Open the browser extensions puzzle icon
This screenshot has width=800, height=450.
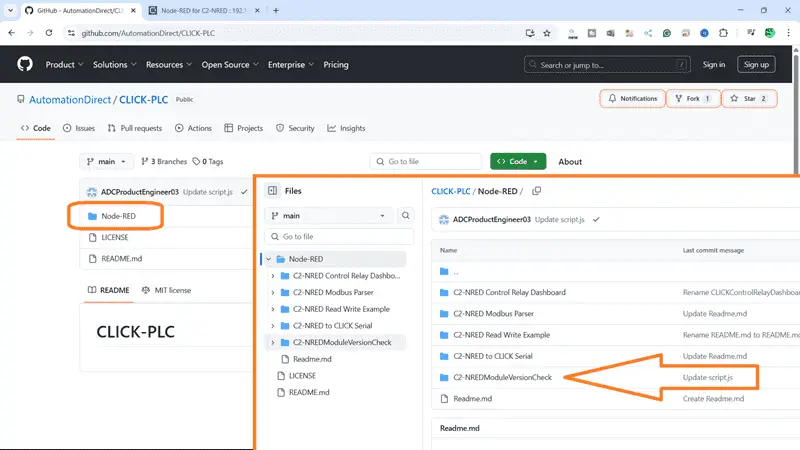723,33
